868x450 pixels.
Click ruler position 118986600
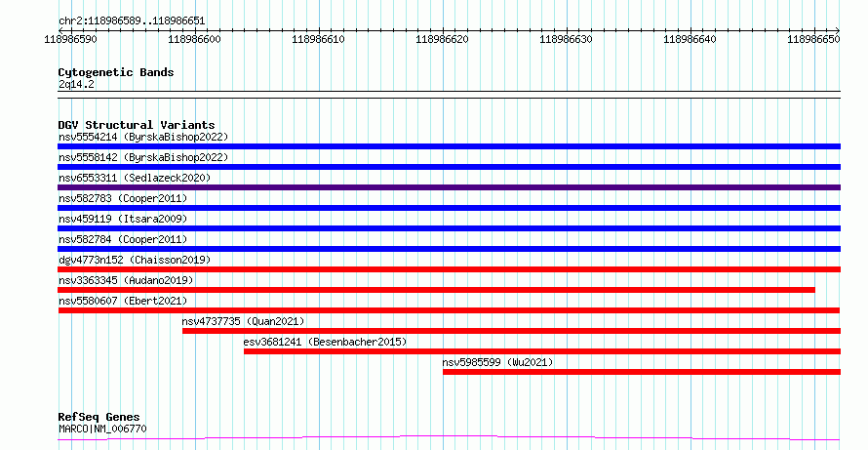194,39
